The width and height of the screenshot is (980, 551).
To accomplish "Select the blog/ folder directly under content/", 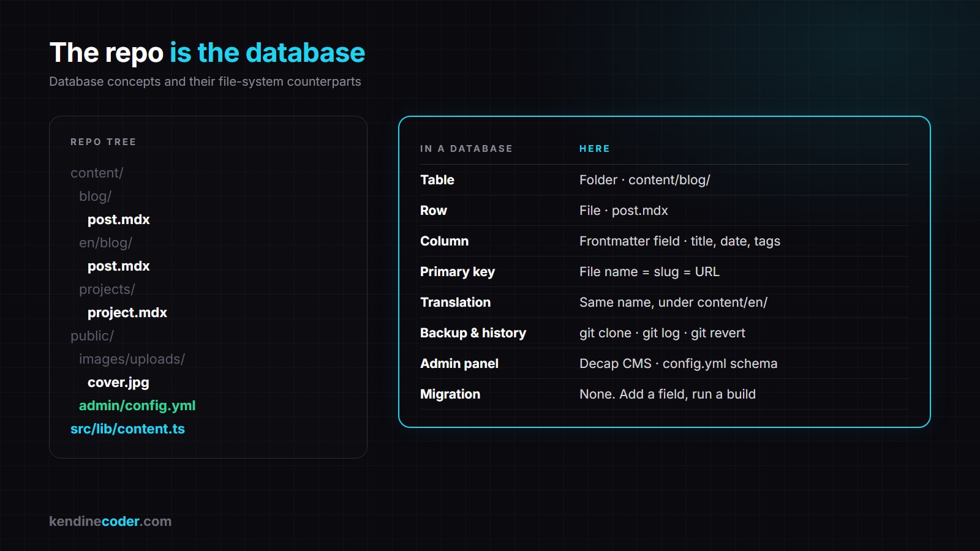I will click(x=95, y=197).
